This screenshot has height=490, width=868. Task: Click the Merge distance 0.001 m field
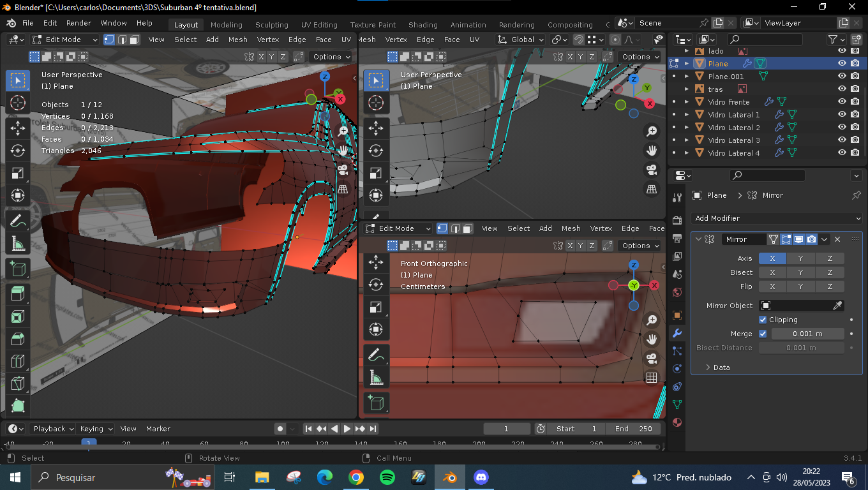(807, 334)
